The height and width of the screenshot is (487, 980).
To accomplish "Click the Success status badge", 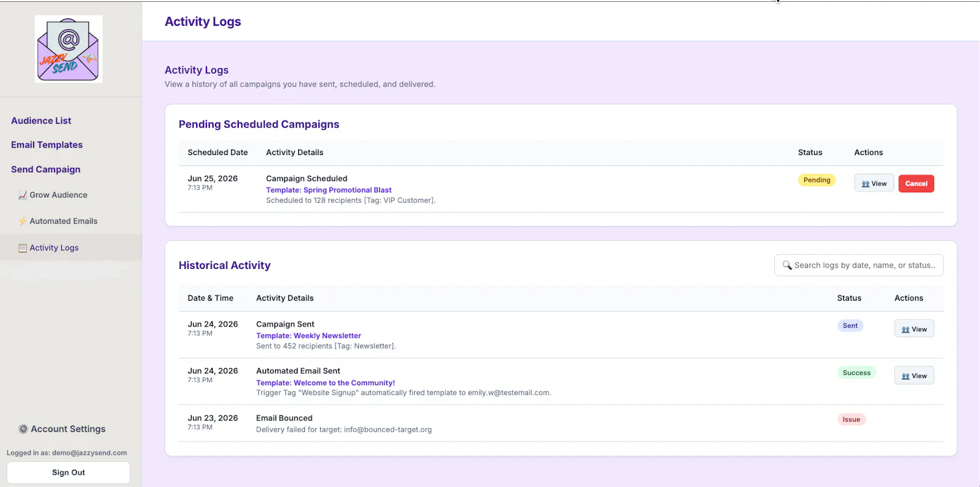I will (x=856, y=372).
